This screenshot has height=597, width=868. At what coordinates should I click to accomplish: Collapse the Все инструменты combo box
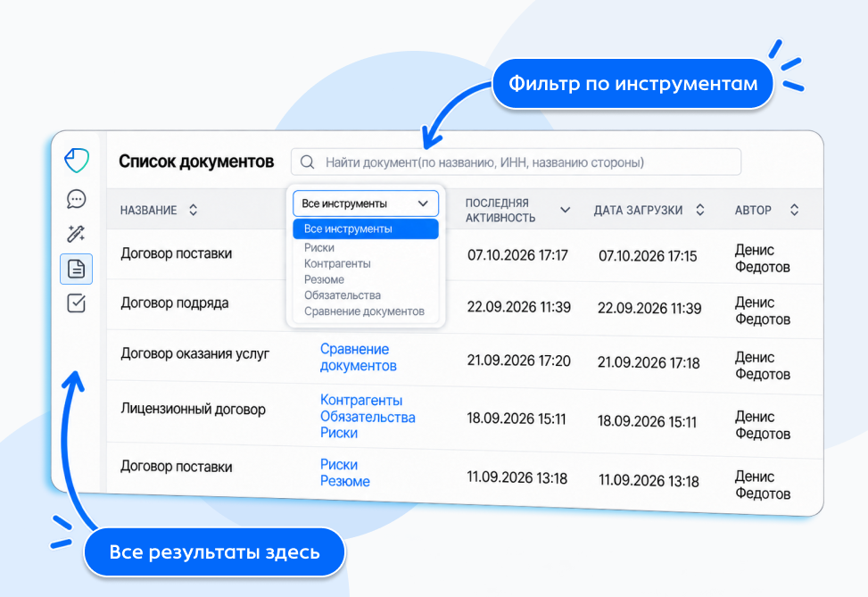pos(366,203)
